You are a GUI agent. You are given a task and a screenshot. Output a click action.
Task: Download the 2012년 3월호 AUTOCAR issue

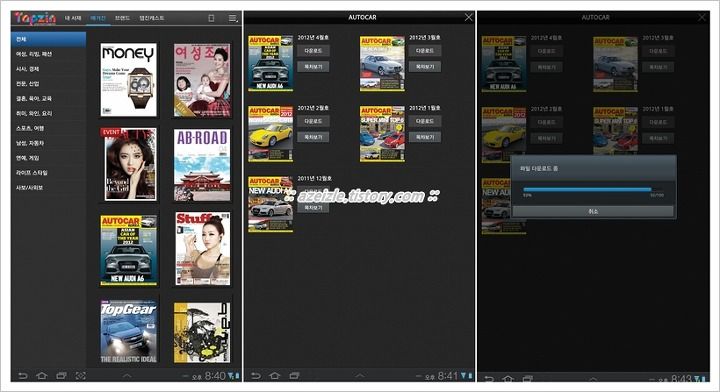pos(425,50)
